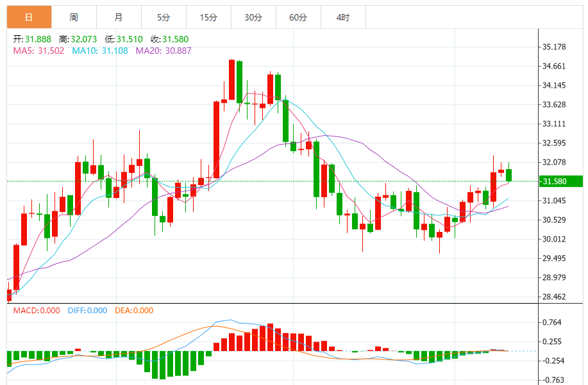Click the MA20: 30.887 indicator label
Screen dimensions: 588x385
(164, 51)
